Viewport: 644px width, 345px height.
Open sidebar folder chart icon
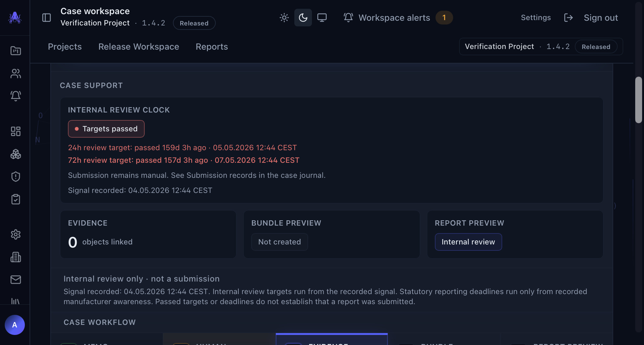(x=15, y=51)
